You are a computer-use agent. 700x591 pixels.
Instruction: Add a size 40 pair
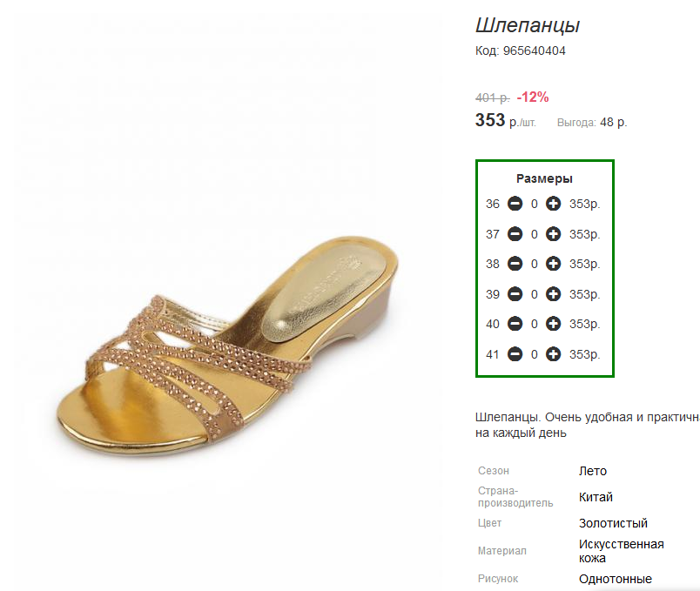(553, 324)
